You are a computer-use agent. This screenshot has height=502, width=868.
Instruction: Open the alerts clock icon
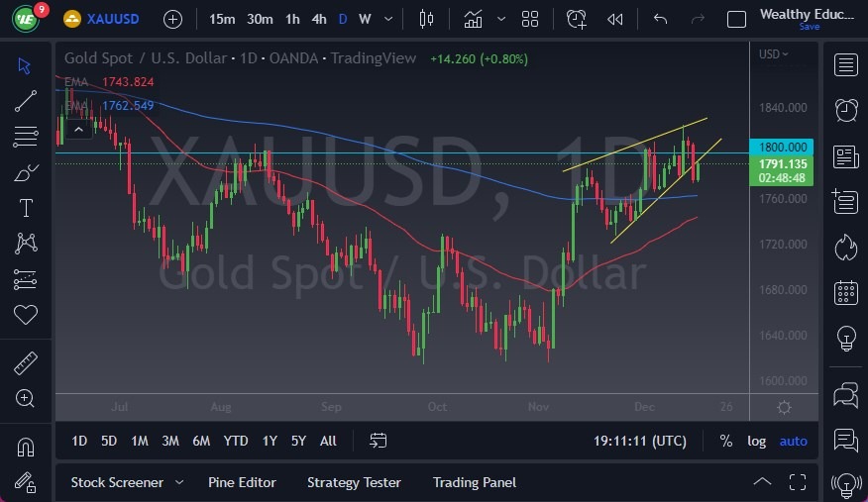click(x=846, y=110)
